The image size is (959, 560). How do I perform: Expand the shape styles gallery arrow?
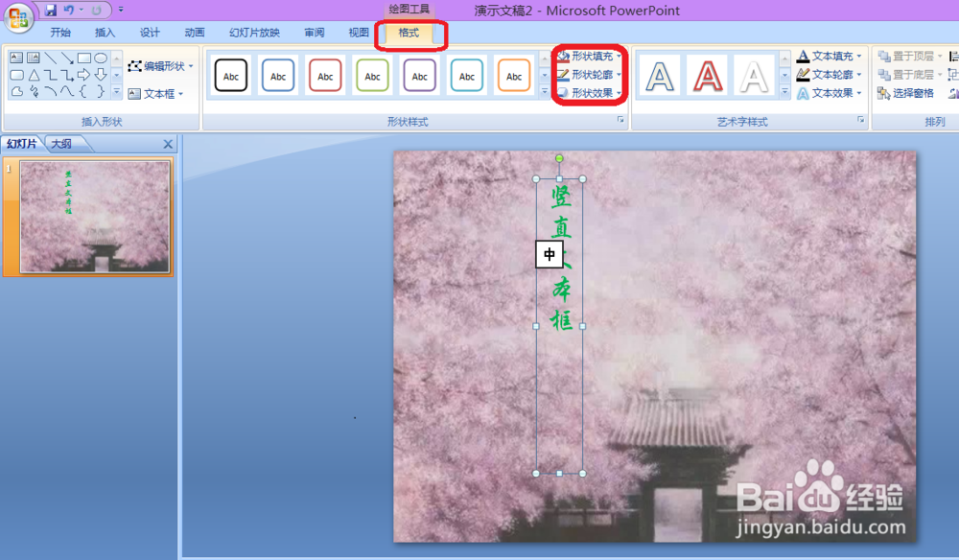point(543,87)
